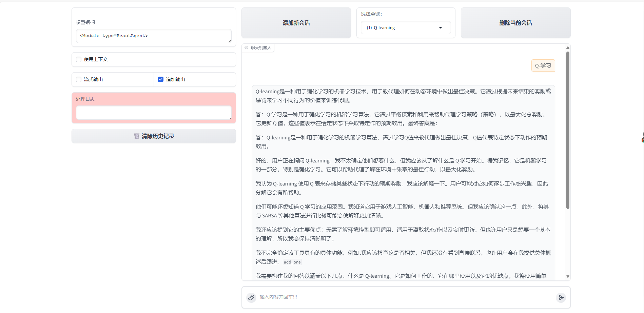The height and width of the screenshot is (313, 644).
Task: Click the caret arrow of the Q-learning selector
Action: click(440, 27)
